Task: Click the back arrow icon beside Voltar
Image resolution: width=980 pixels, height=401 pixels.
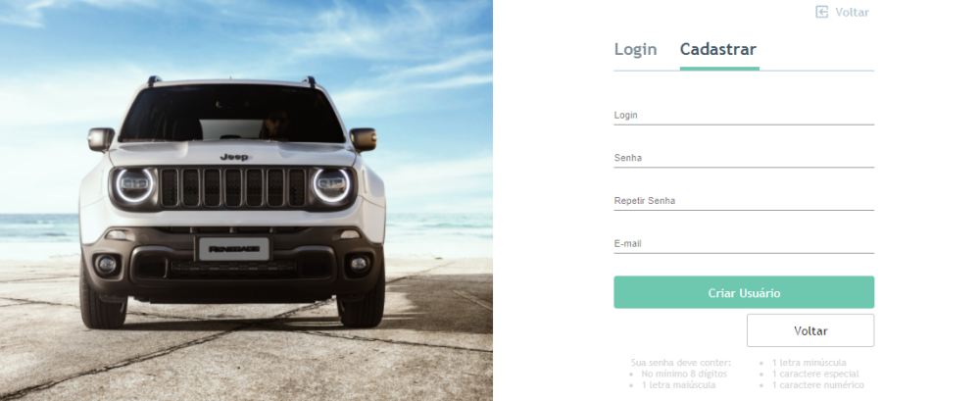Action: 822,12
